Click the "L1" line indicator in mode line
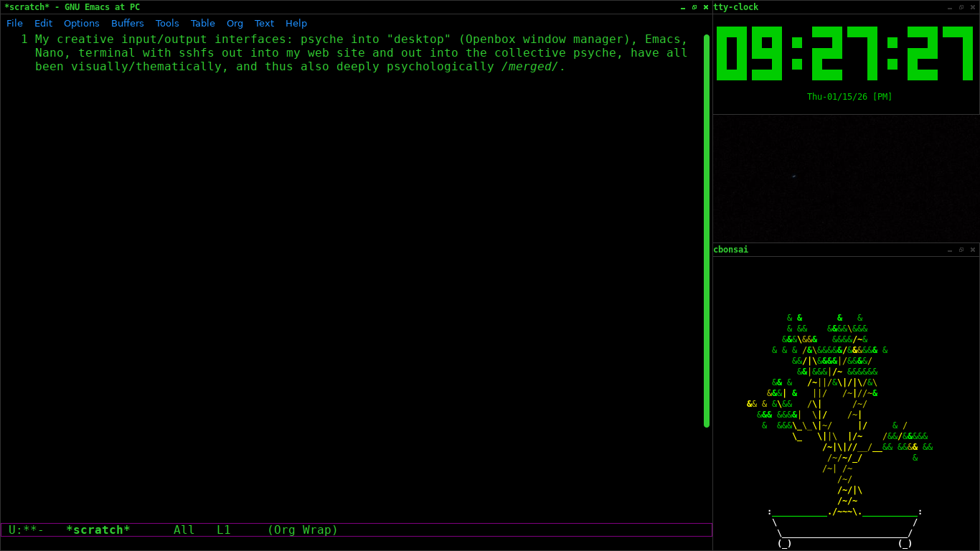 (x=224, y=530)
